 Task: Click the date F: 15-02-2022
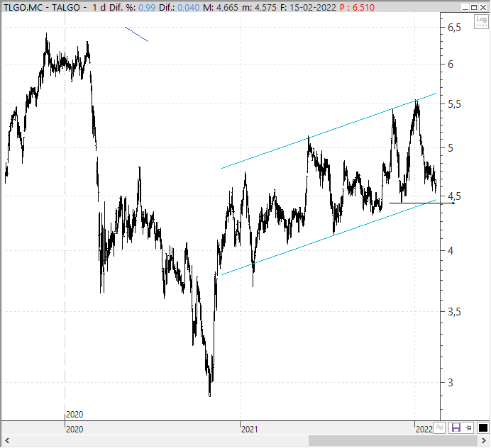pyautogui.click(x=308, y=7)
